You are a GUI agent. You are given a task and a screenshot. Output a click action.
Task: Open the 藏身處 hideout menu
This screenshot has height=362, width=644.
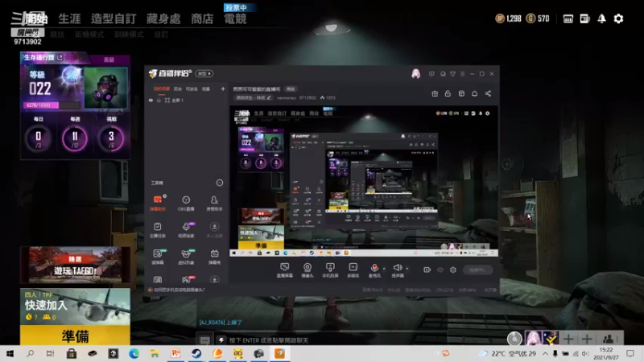(163, 19)
